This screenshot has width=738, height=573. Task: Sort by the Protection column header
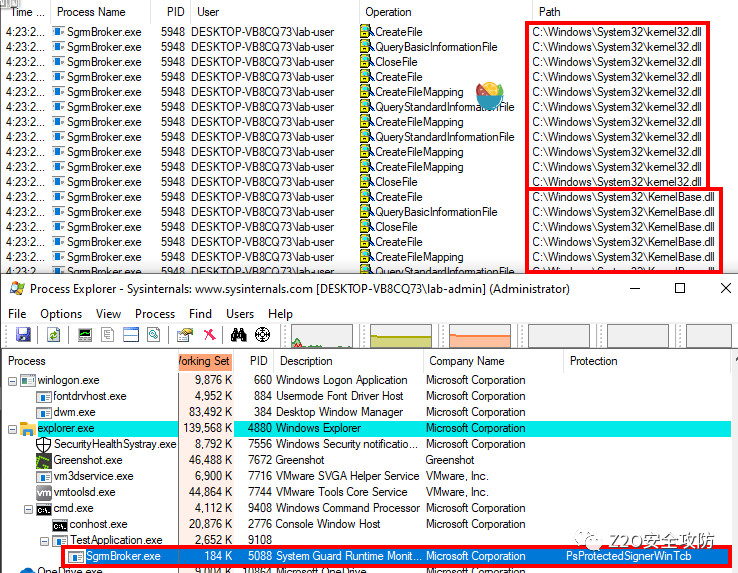[x=647, y=361]
